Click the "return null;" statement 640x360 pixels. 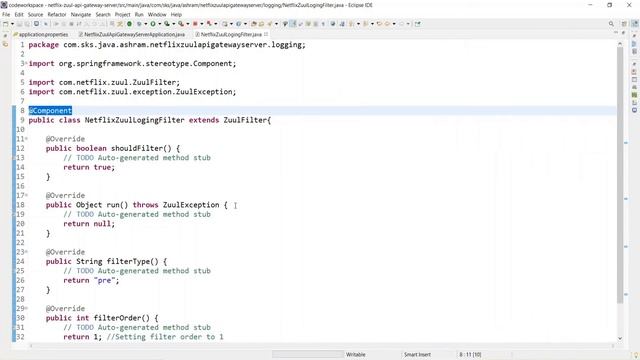click(x=89, y=224)
